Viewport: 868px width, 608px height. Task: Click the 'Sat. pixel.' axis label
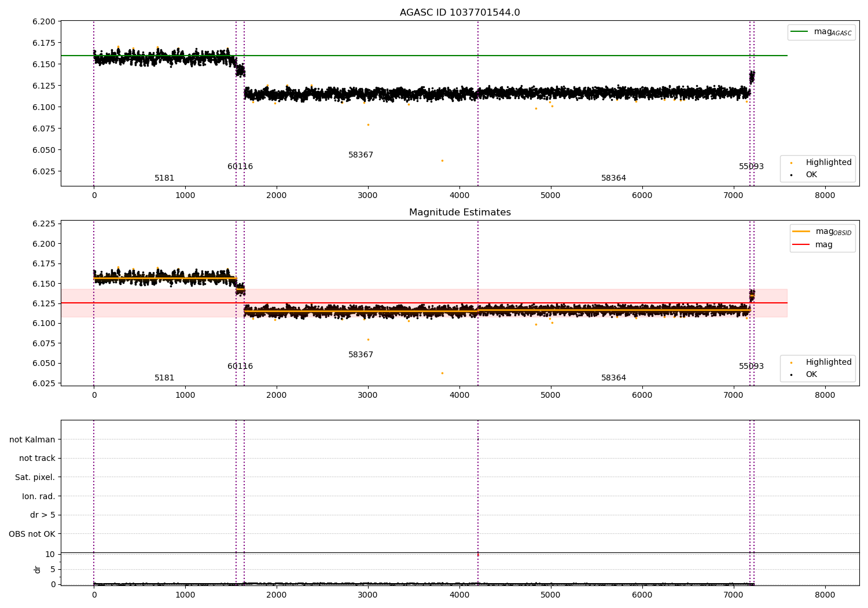35,477
